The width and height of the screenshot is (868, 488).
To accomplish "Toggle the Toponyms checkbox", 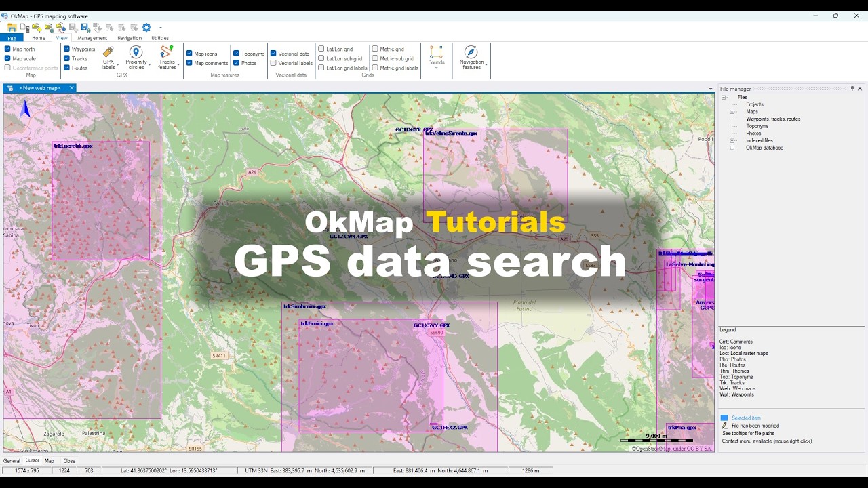I will coord(236,53).
